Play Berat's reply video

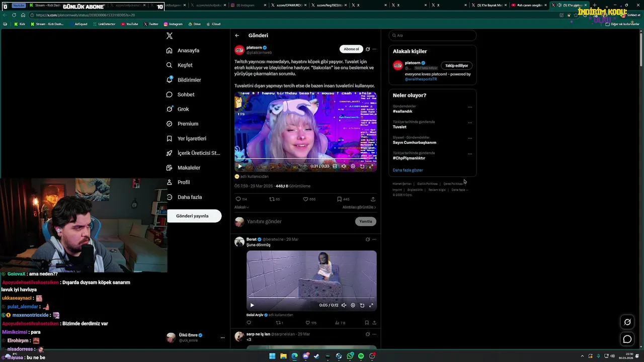coord(252,305)
